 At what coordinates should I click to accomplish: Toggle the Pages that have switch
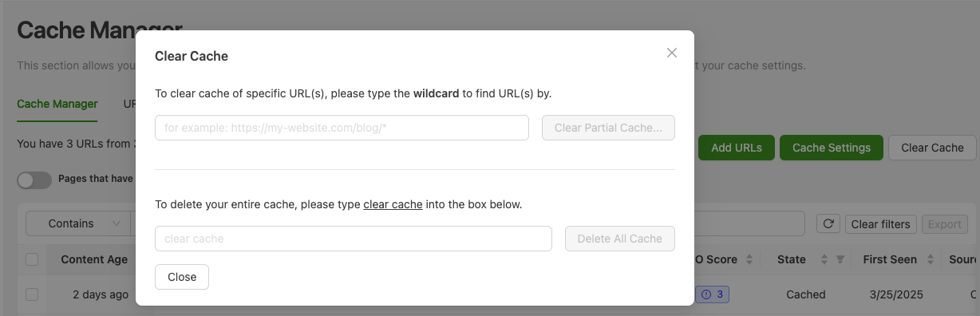(34, 180)
